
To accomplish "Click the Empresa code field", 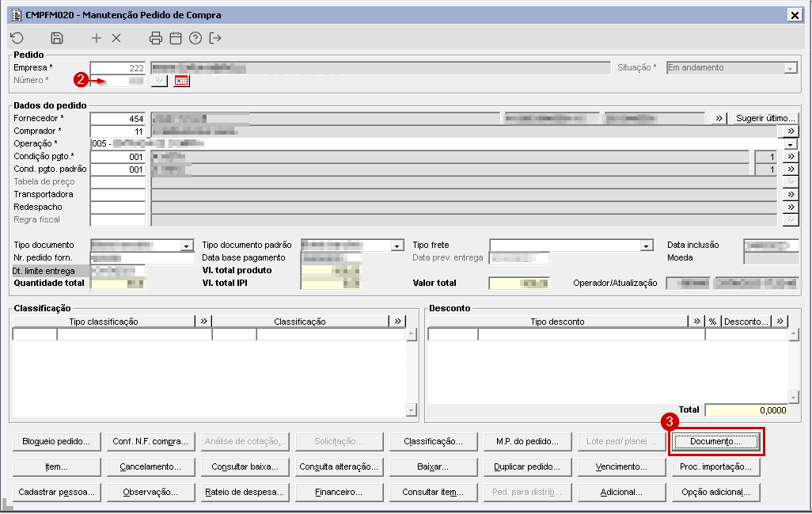I will click(118, 68).
